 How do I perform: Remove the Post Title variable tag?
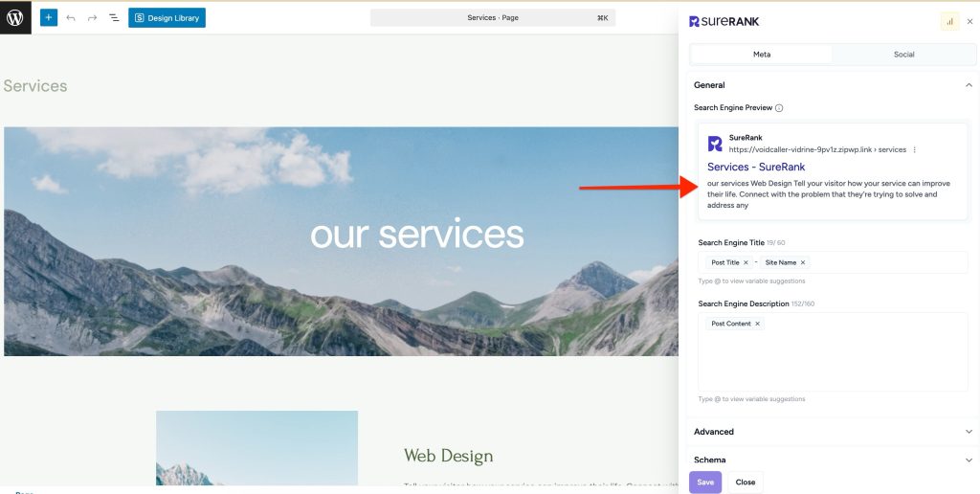[x=746, y=262]
